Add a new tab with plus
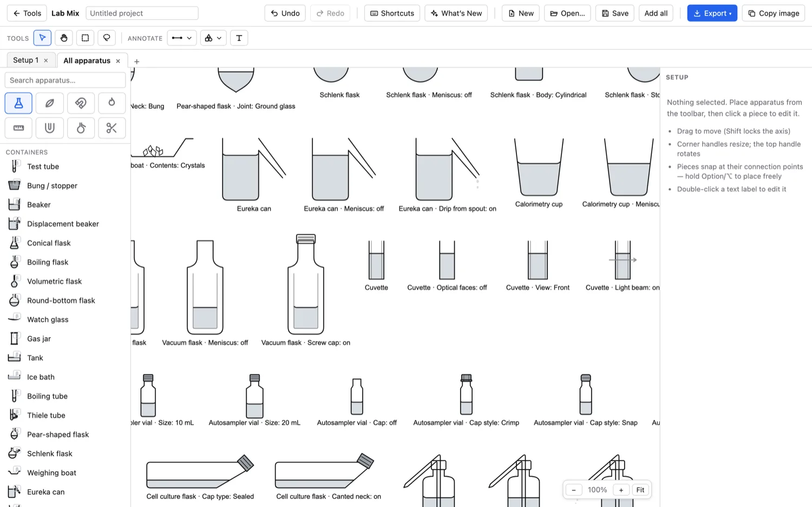812x507 pixels. tap(136, 62)
